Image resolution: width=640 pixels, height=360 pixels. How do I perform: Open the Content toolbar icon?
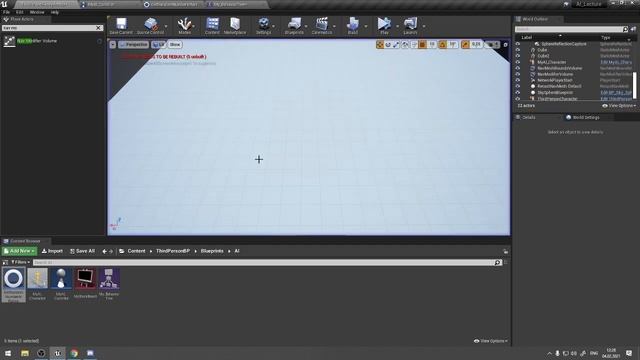212,26
